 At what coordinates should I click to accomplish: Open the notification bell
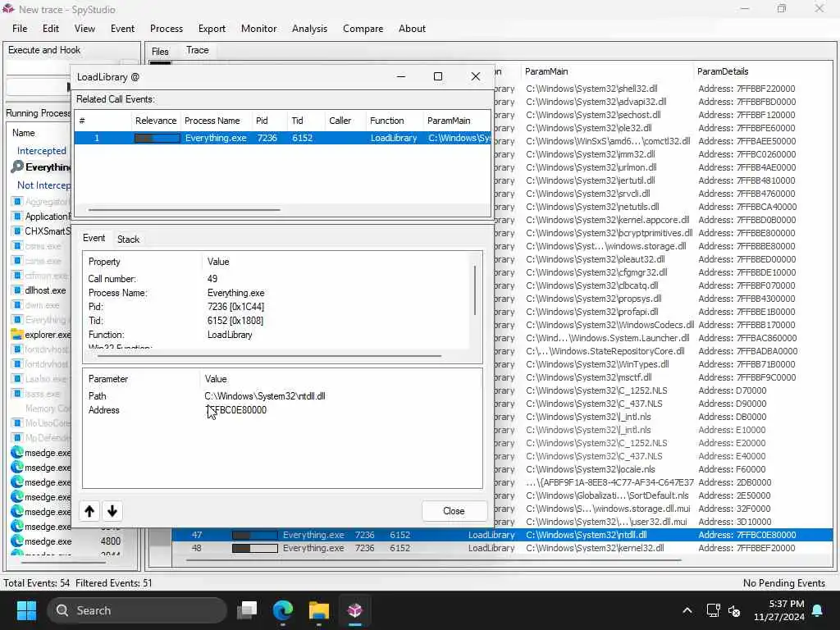point(818,610)
